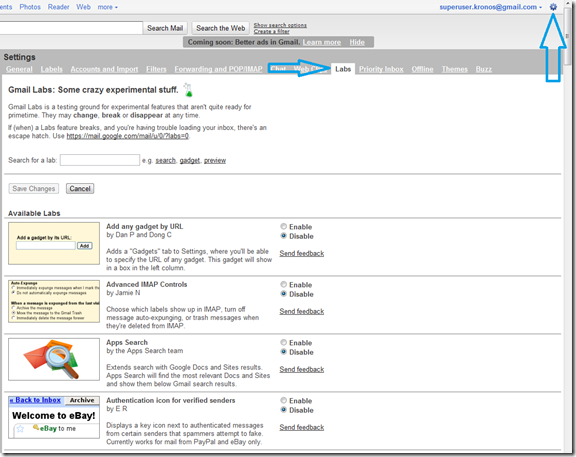The height and width of the screenshot is (457, 576).
Task: Disable the Apps Search lab
Action: point(284,352)
